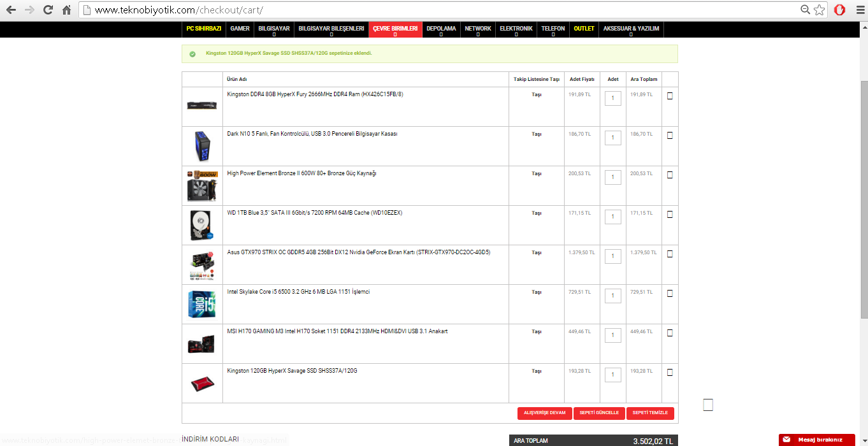This screenshot has height=446, width=868.
Task: Expand the BİLGİSAYAR menu
Action: coord(274,29)
